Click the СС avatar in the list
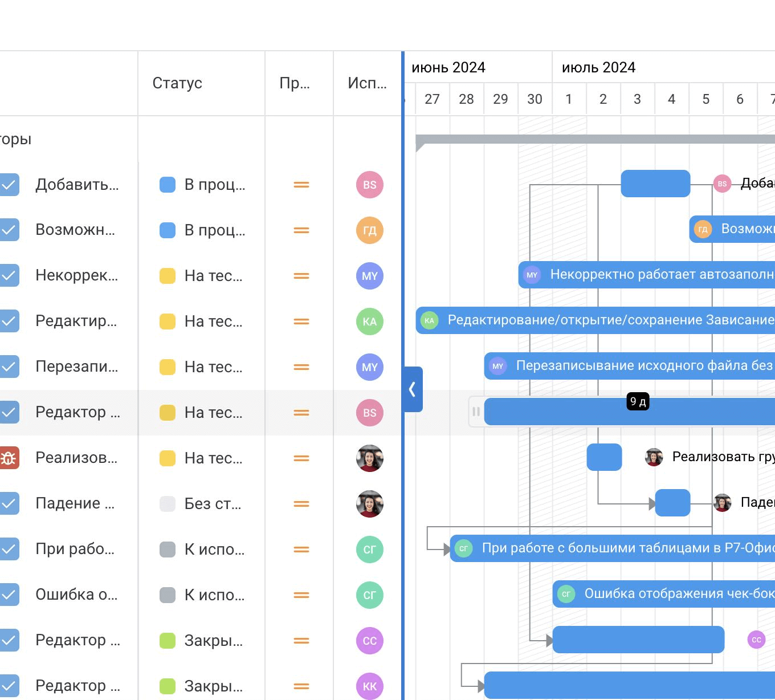The height and width of the screenshot is (700, 775). pos(370,641)
